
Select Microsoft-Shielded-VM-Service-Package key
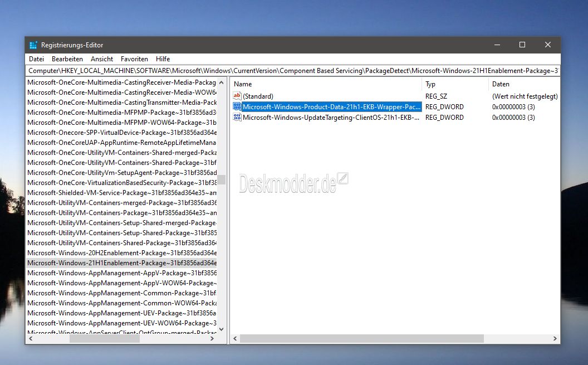click(122, 193)
